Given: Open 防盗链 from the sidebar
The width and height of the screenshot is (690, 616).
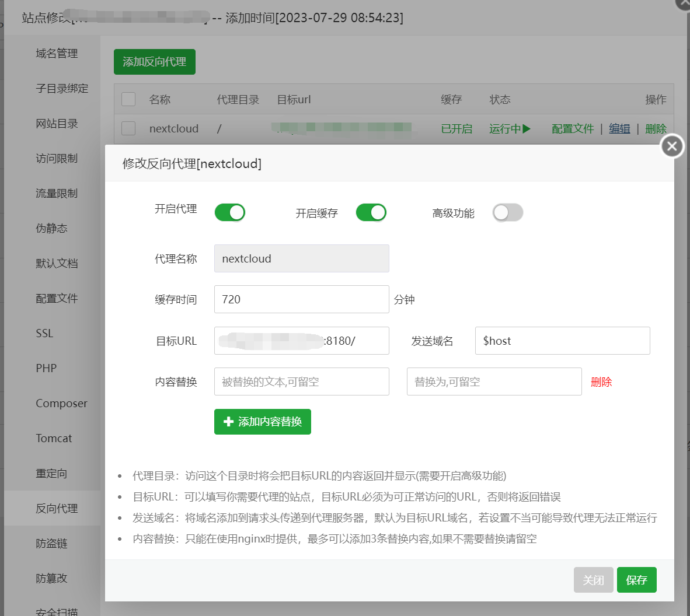Looking at the screenshot, I should click(54, 543).
